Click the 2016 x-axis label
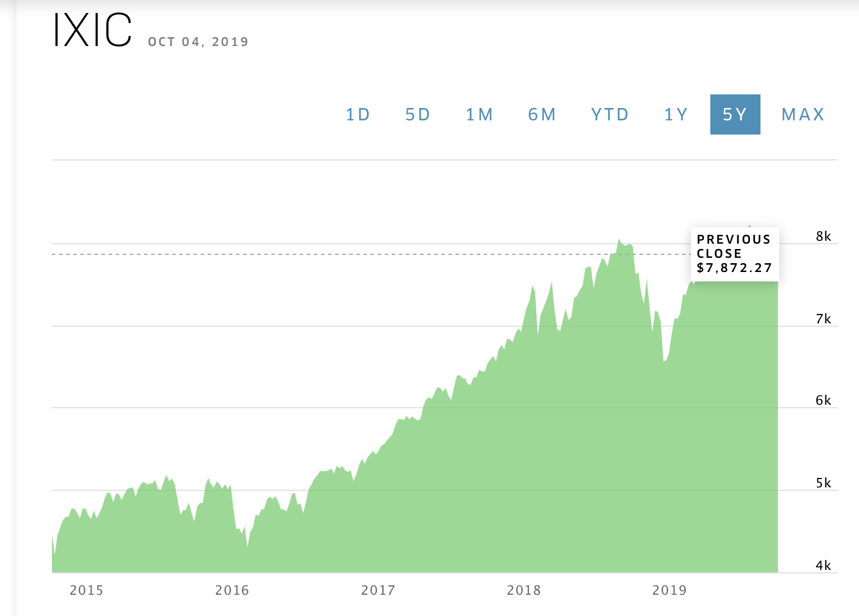859x616 pixels. 232,590
